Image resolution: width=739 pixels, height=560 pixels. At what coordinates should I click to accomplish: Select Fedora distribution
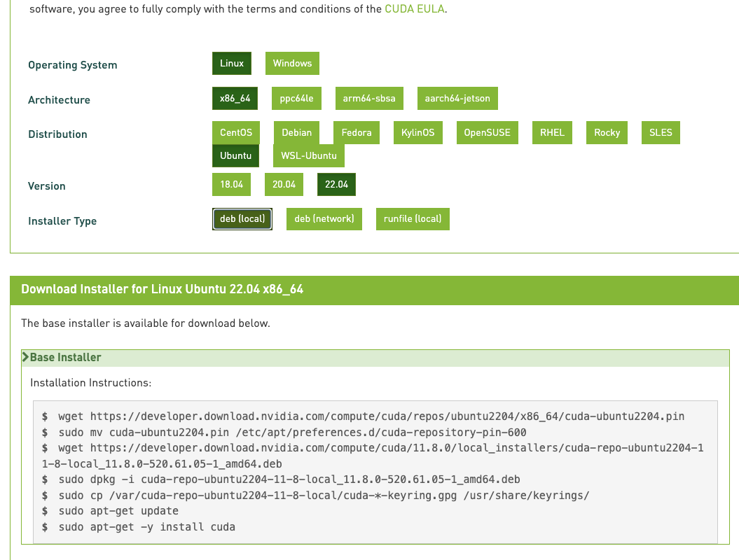(x=357, y=132)
